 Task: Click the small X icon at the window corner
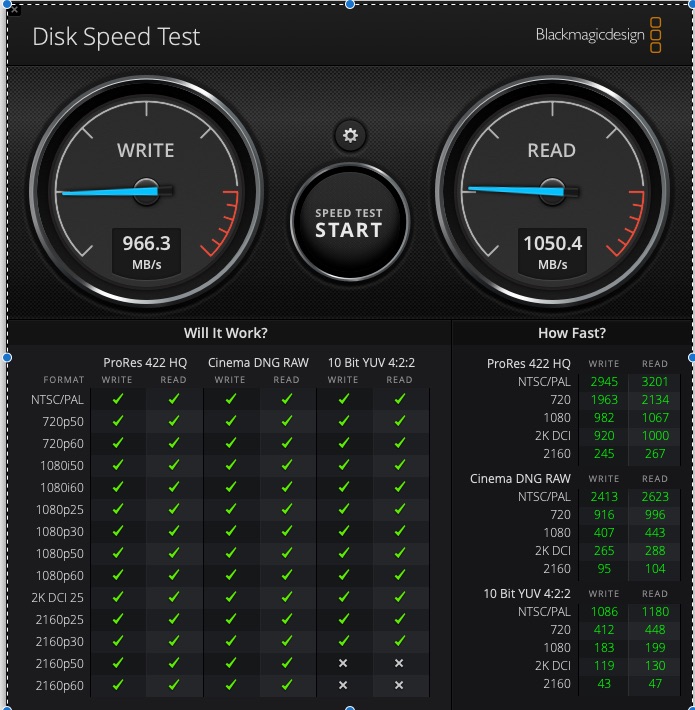14,9
